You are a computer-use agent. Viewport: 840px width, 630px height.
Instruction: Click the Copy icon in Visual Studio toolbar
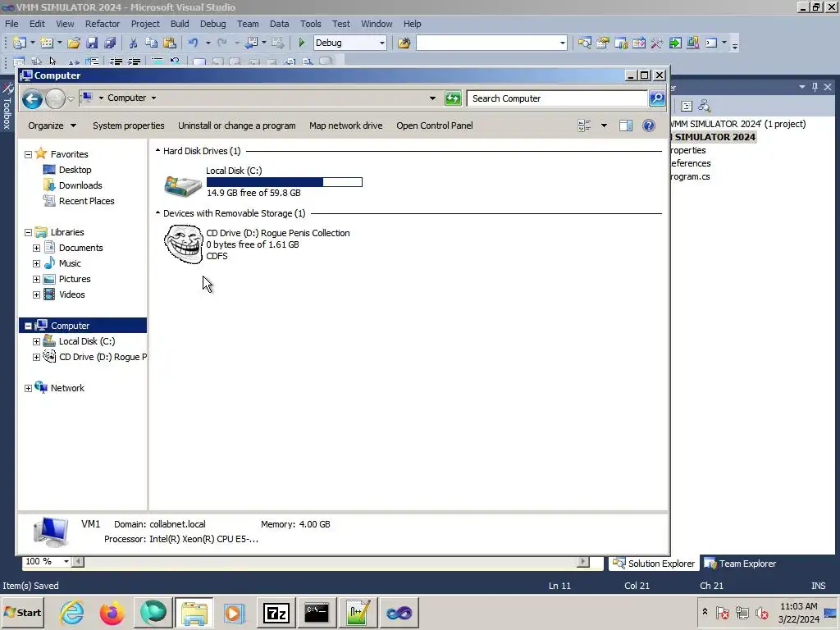coord(152,43)
